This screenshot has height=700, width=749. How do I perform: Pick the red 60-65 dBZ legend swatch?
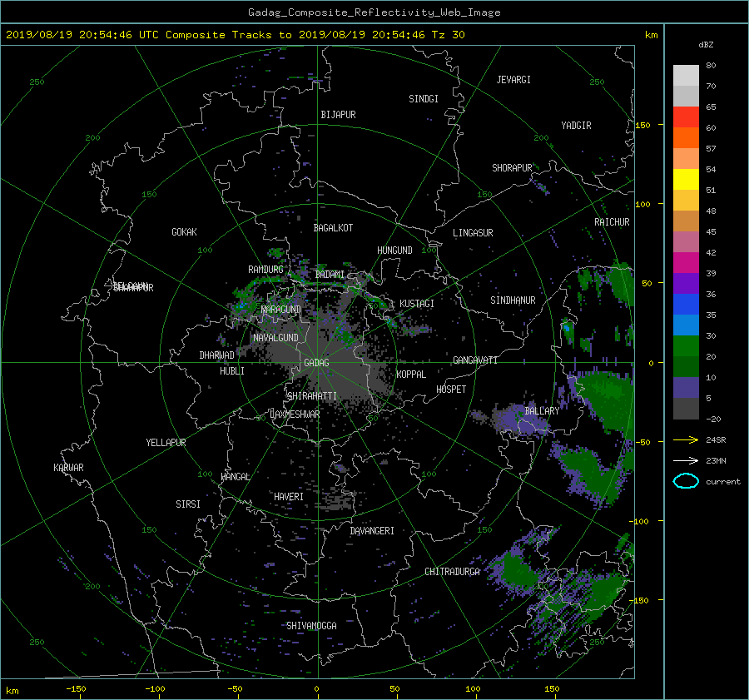686,117
